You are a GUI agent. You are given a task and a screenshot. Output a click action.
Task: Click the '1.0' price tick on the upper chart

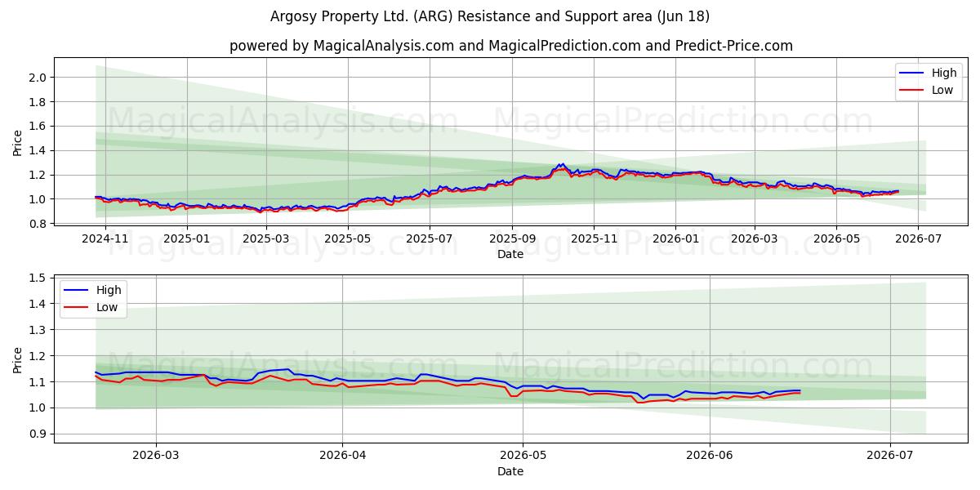(39, 199)
